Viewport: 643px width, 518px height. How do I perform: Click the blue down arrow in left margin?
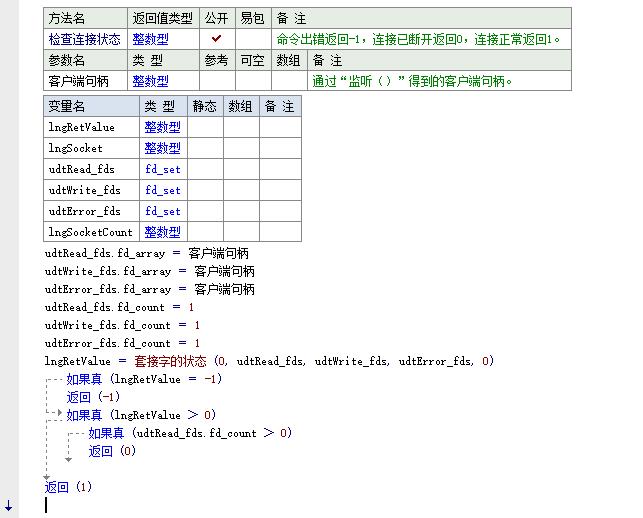pos(9,505)
